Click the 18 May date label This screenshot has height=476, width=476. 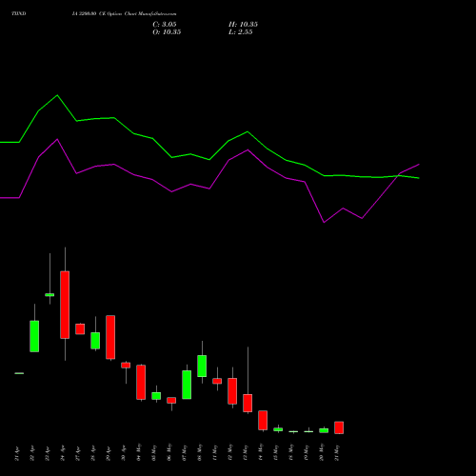tap(291, 452)
